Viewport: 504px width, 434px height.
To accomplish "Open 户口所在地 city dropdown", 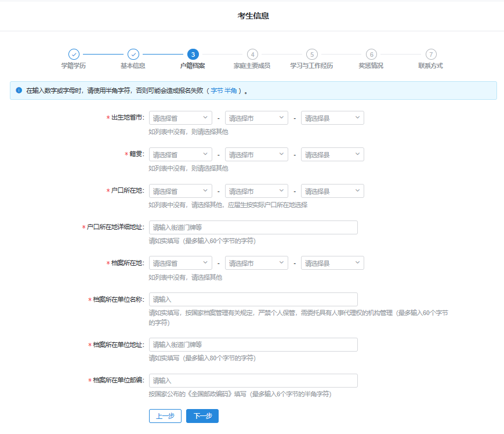I will click(x=256, y=191).
